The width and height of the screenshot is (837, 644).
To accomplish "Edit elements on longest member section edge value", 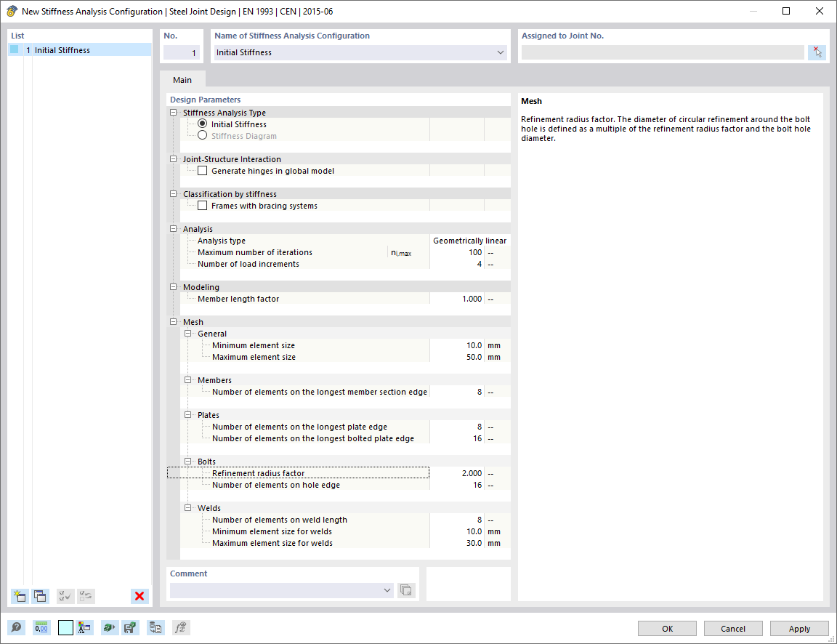I will click(x=457, y=392).
